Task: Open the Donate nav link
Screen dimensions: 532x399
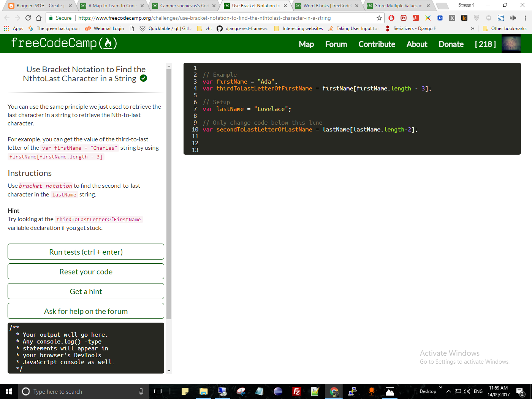Action: [x=451, y=44]
